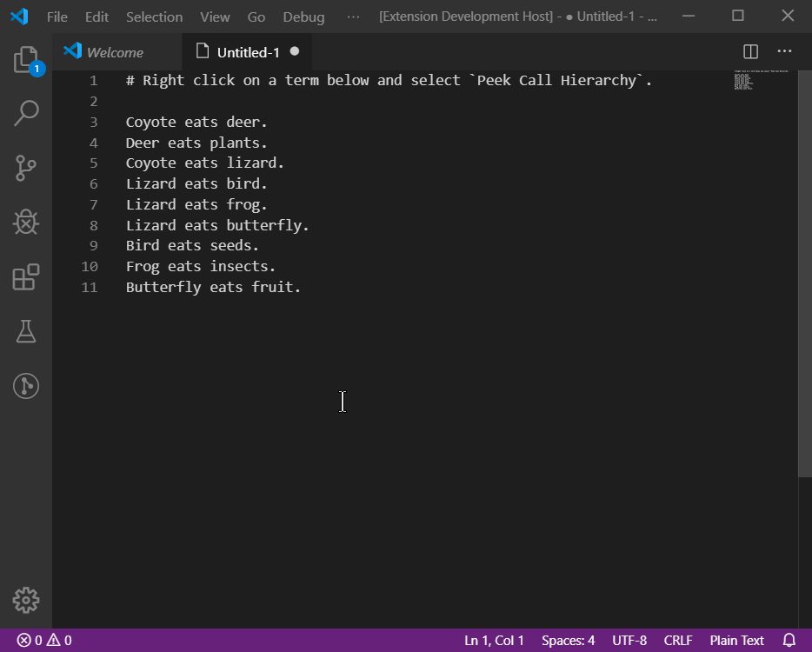The image size is (812, 652).
Task: Maximize the VS Code window
Action: 738,16
